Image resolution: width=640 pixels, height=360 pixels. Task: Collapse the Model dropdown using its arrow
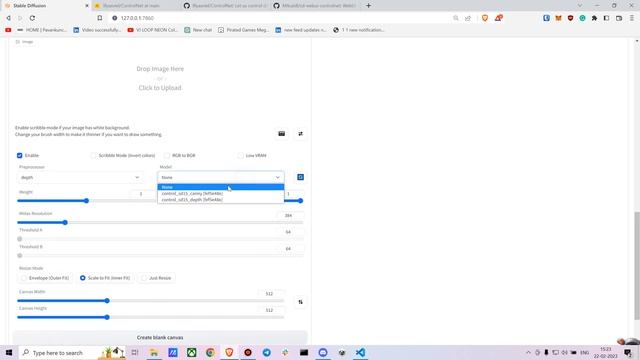click(278, 178)
